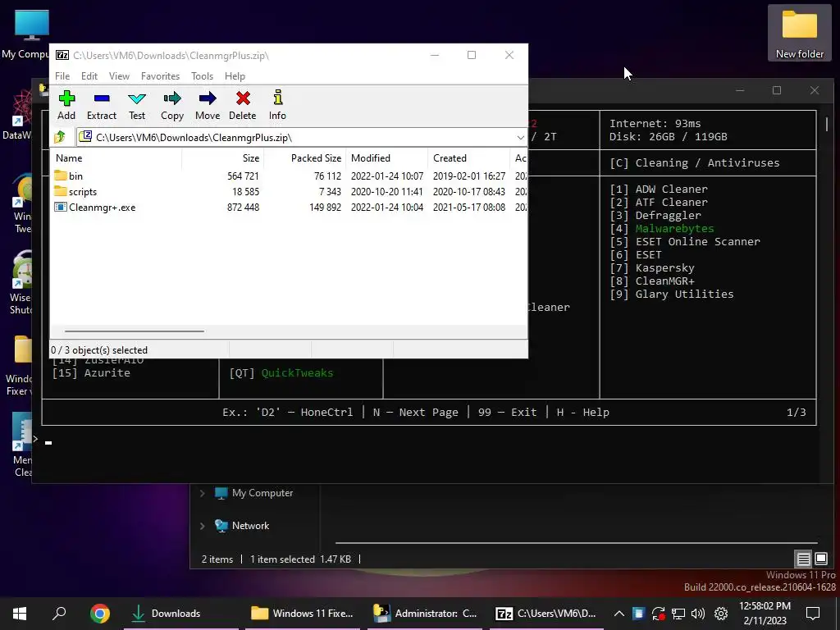
Task: Open the View menu in 7-Zip
Action: pyautogui.click(x=119, y=76)
